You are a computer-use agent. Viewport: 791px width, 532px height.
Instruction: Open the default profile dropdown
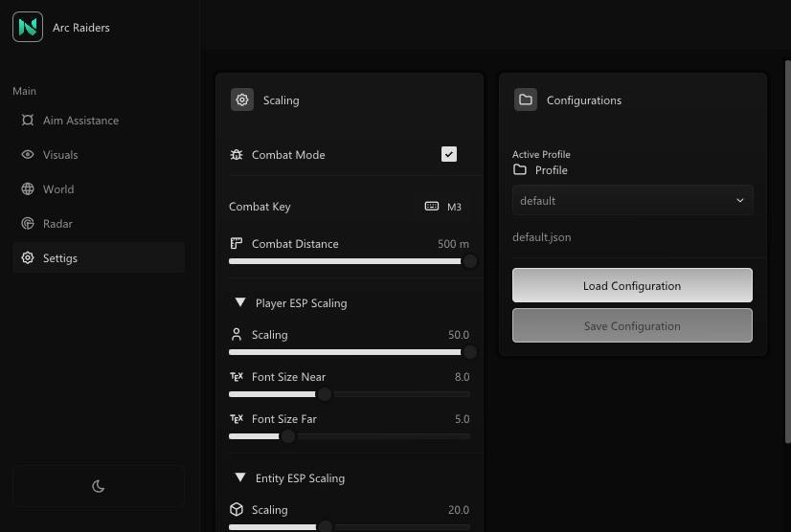pyautogui.click(x=632, y=201)
